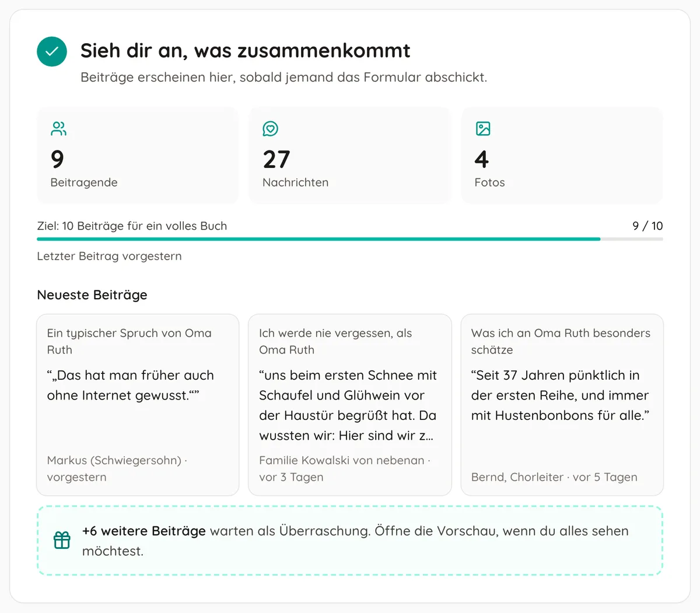This screenshot has width=700, height=613.
Task: Click the contributions goal progress bar
Action: coord(350,239)
